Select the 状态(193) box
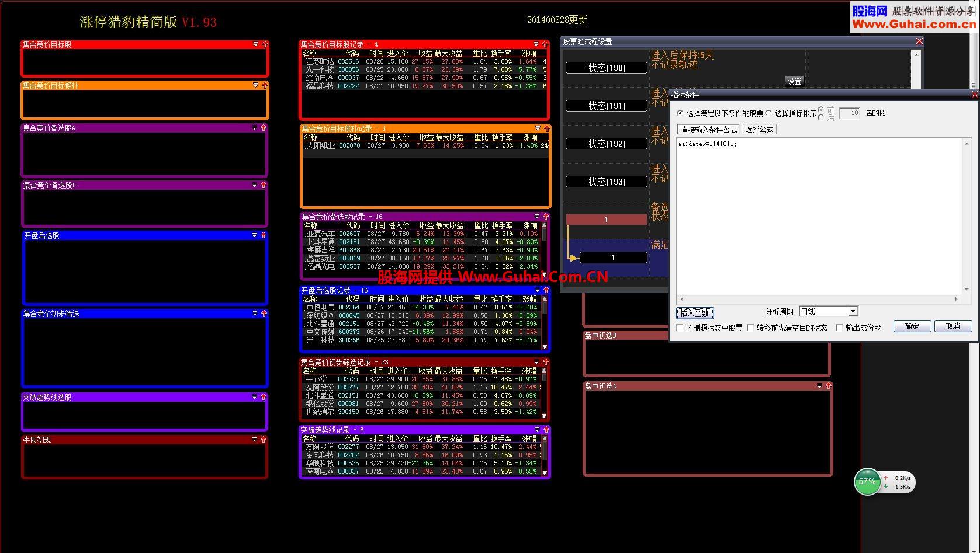 607,182
